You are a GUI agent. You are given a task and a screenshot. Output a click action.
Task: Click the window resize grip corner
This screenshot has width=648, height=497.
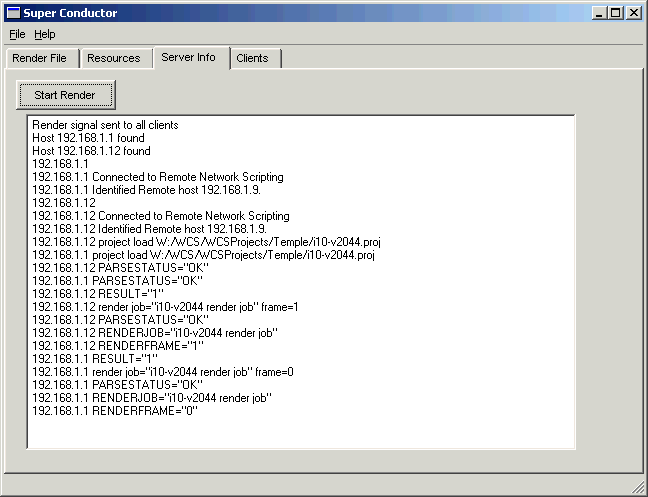coord(638,487)
